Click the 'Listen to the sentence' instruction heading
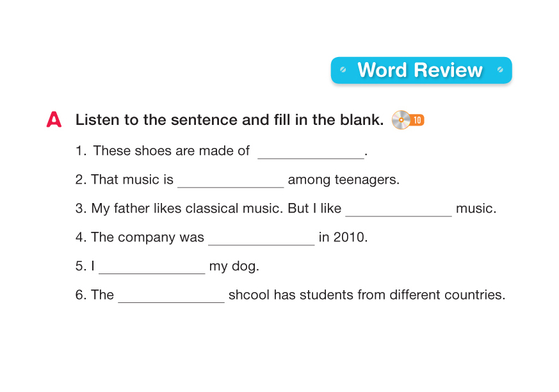 [x=229, y=120]
